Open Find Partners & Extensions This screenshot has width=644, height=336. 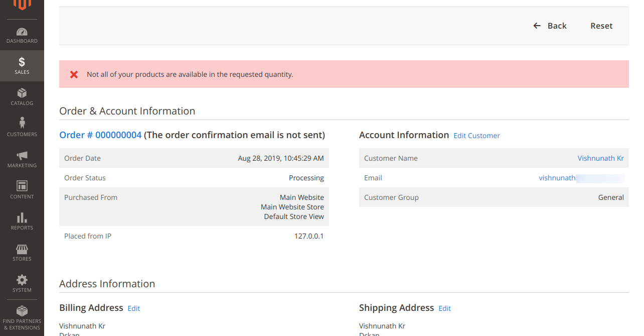tap(22, 316)
